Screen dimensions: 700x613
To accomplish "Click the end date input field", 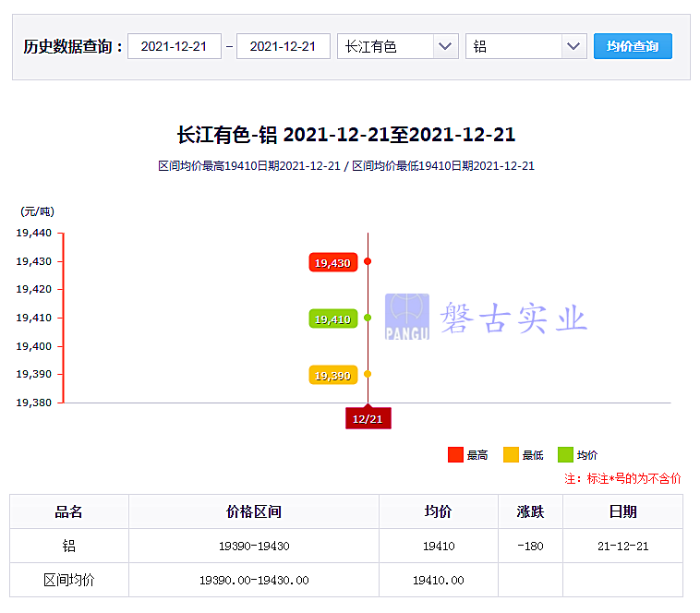I will tap(283, 46).
